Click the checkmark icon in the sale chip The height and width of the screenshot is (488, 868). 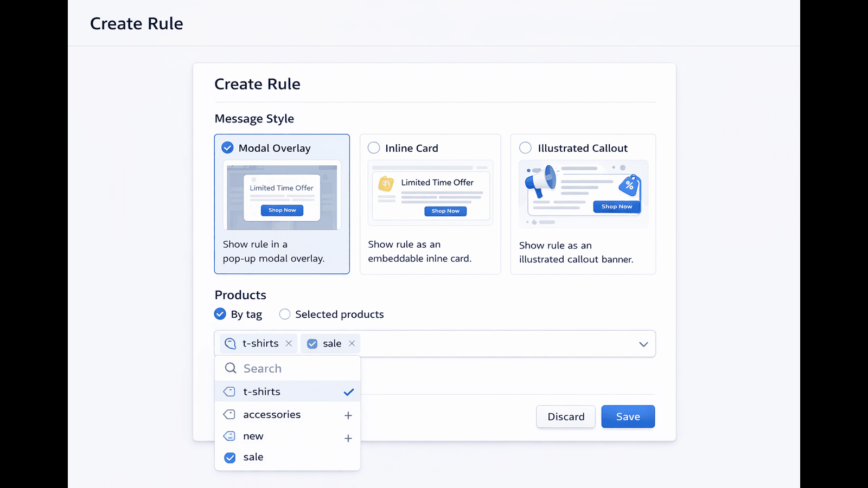pos(312,343)
